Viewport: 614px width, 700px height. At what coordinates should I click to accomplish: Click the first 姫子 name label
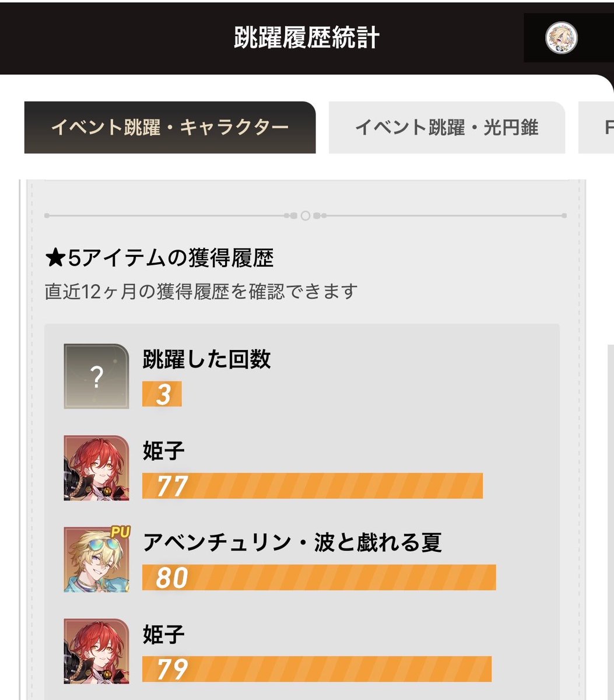(x=163, y=452)
